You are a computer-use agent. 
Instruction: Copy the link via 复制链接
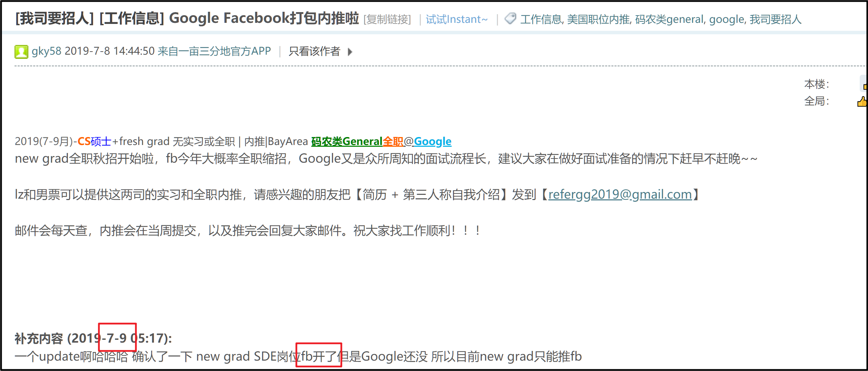(387, 19)
